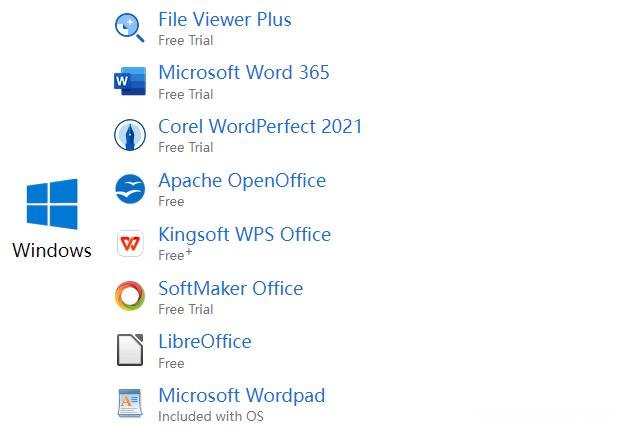Open the LibreOffice link
Viewport: 622px width, 429px height.
tap(205, 342)
